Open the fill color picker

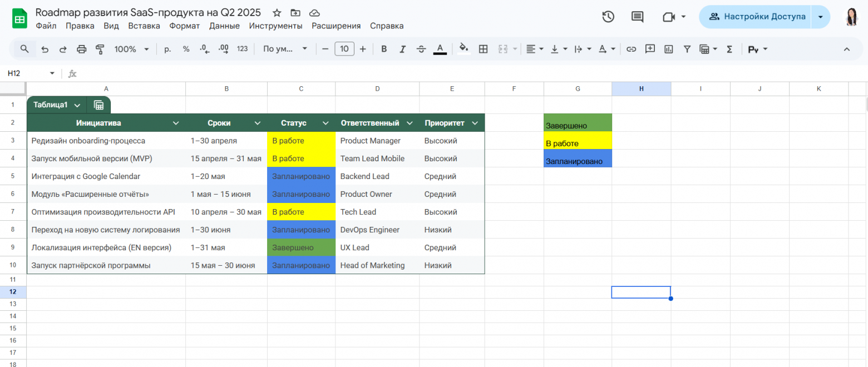(x=464, y=49)
